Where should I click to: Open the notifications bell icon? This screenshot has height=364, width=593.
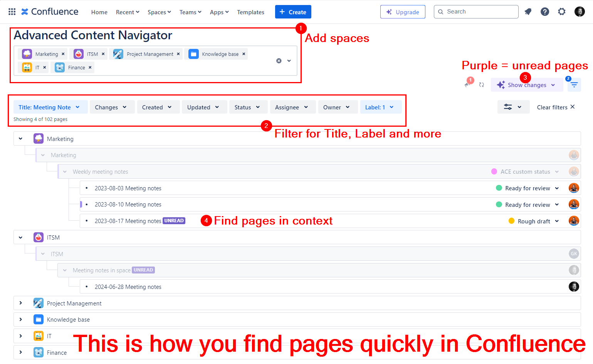[x=528, y=12]
